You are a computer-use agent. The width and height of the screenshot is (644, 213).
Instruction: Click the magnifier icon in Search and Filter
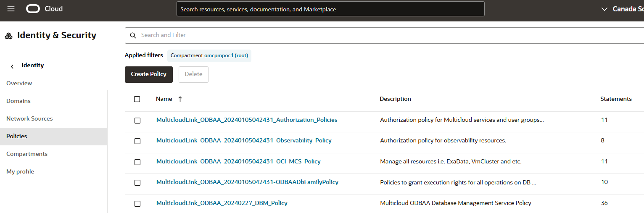[x=133, y=35]
